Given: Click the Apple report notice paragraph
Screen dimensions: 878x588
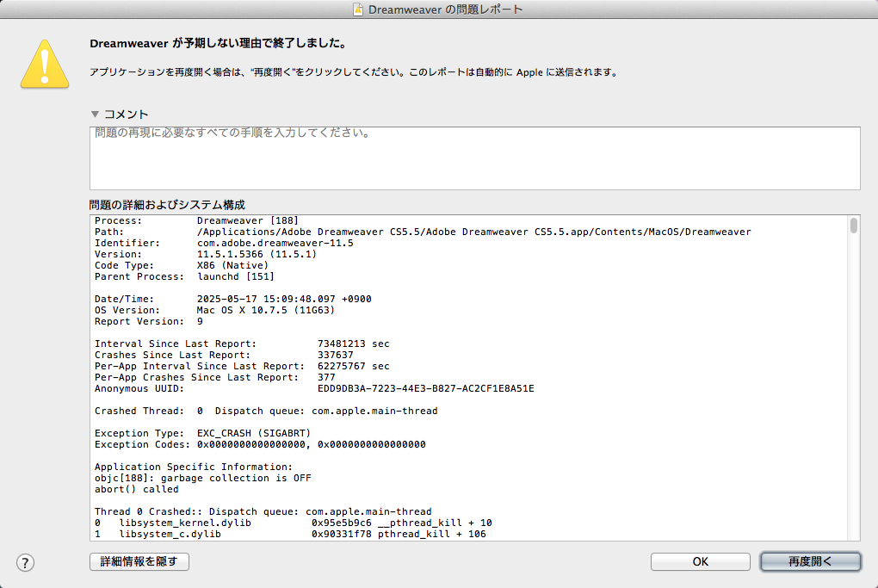Looking at the screenshot, I should point(354,72).
